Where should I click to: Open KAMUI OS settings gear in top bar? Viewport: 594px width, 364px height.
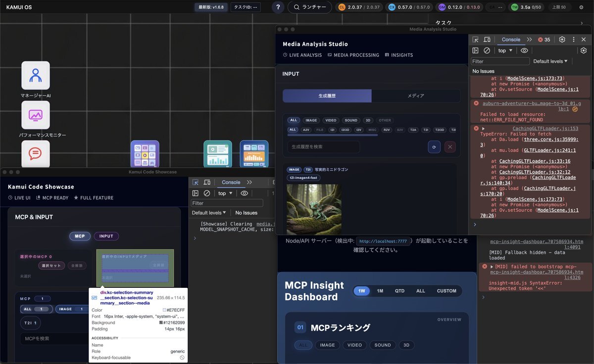coord(581,7)
